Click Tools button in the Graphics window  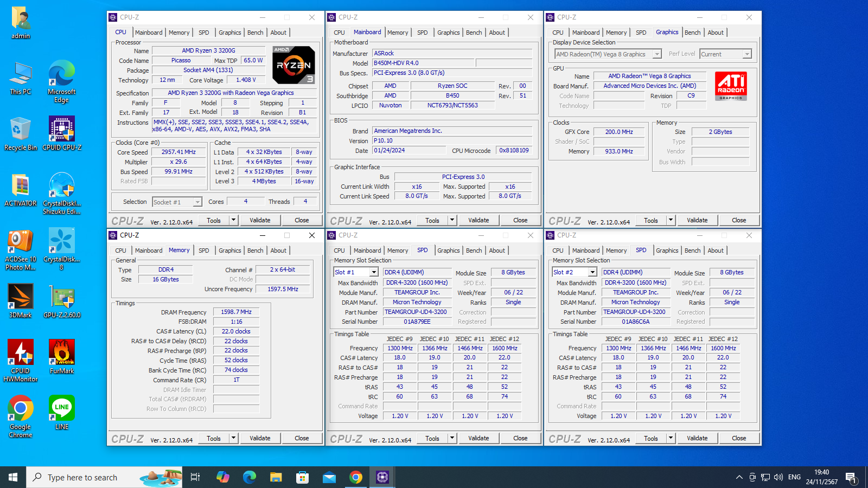tap(651, 220)
